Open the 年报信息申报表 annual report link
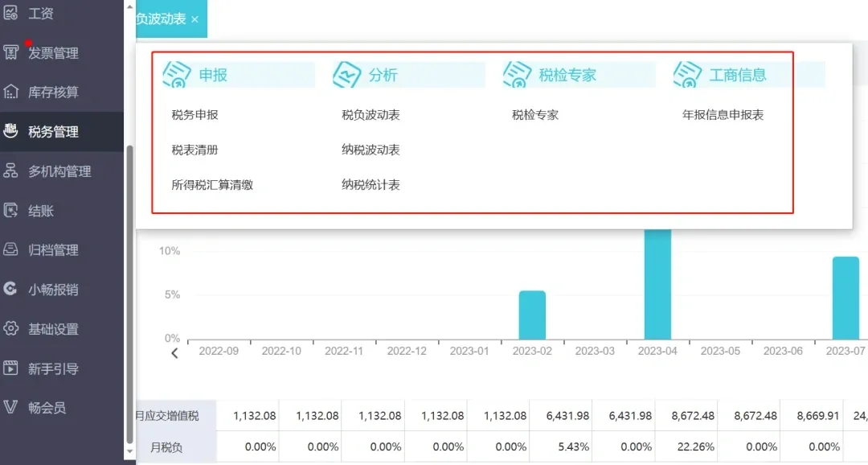 click(722, 113)
